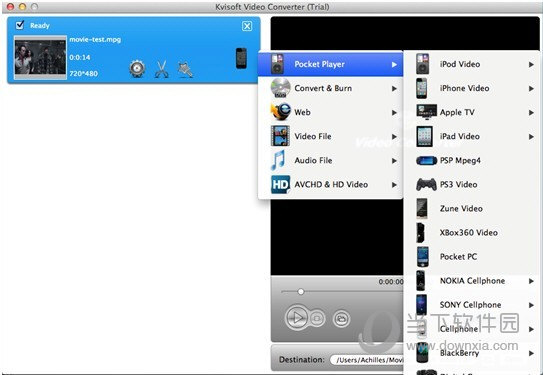Click the Zune player icon

(x=422, y=208)
